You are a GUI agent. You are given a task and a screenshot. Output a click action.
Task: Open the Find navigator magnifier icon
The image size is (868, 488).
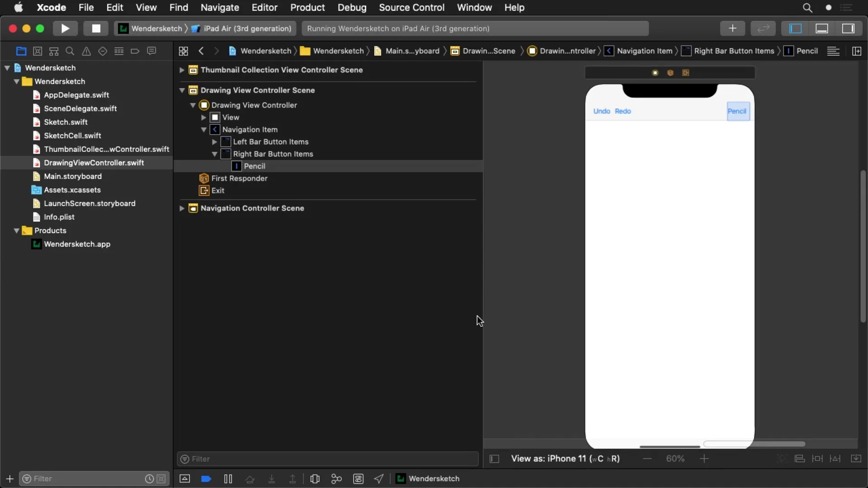70,51
